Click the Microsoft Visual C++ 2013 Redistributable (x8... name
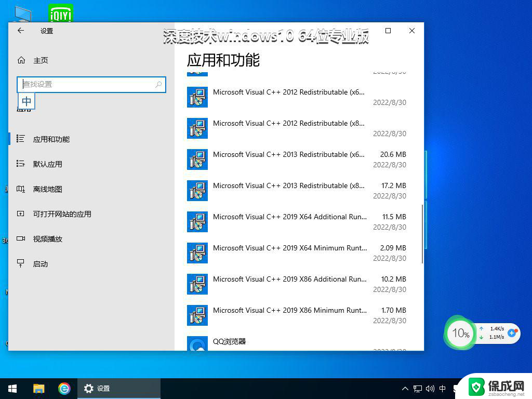The width and height of the screenshot is (532, 399). [289, 186]
